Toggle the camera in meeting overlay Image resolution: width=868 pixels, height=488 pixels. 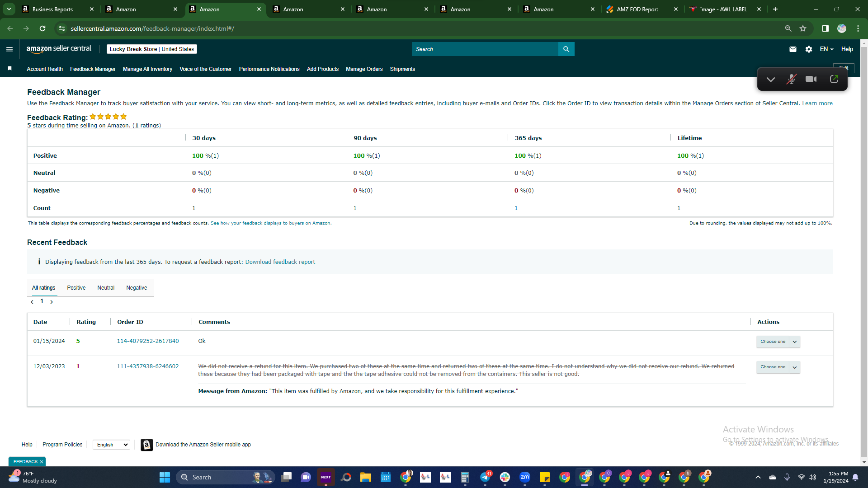click(811, 80)
